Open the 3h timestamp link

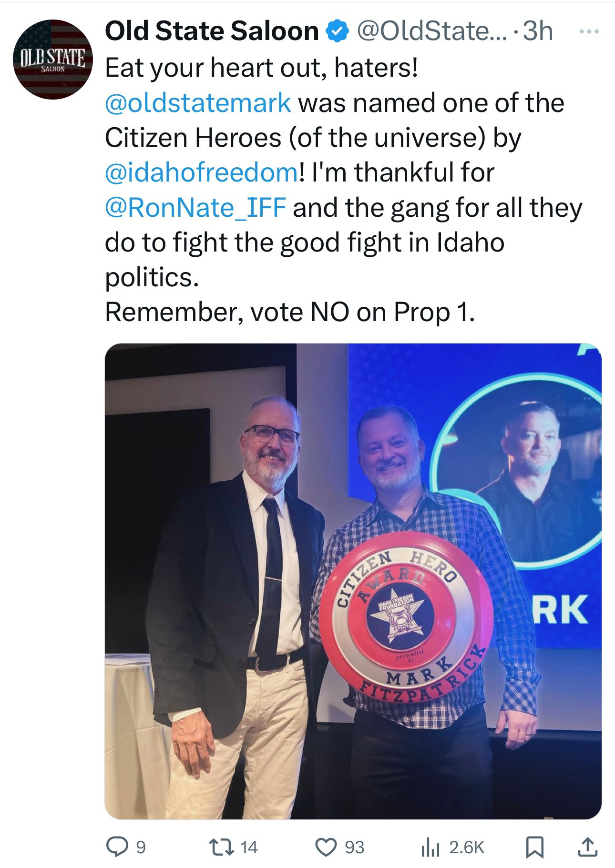click(538, 31)
